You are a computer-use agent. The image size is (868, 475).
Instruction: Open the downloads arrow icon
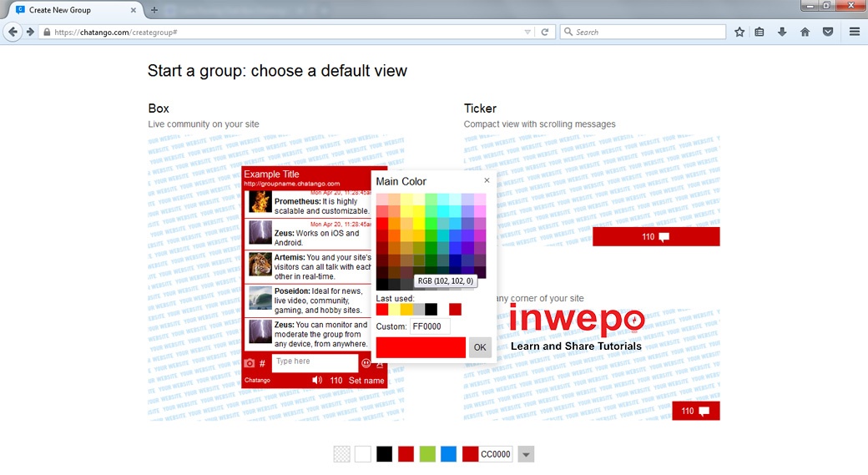tap(782, 32)
